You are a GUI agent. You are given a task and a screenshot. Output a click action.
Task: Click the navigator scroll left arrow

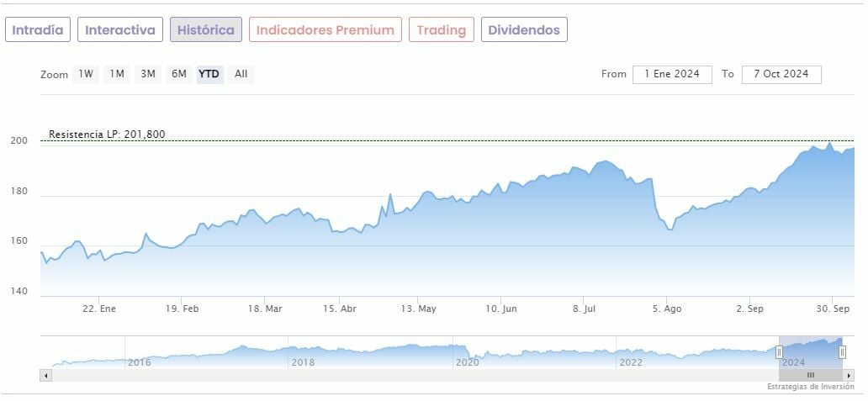(45, 376)
